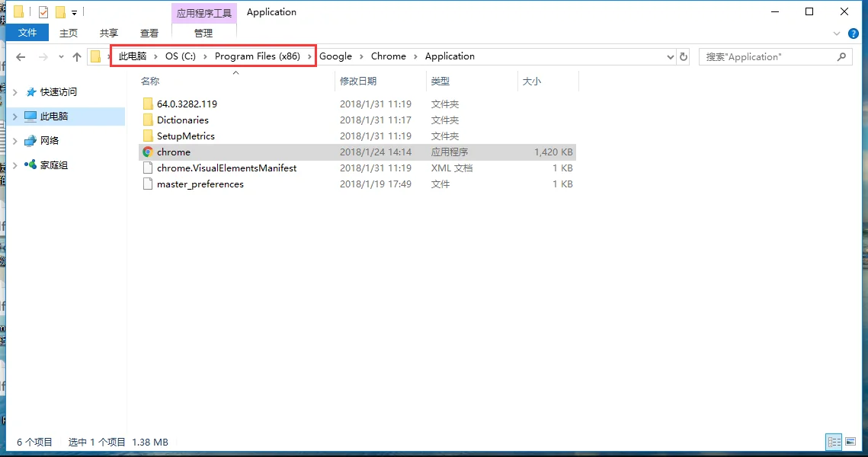Maximize the Application window

[809, 11]
